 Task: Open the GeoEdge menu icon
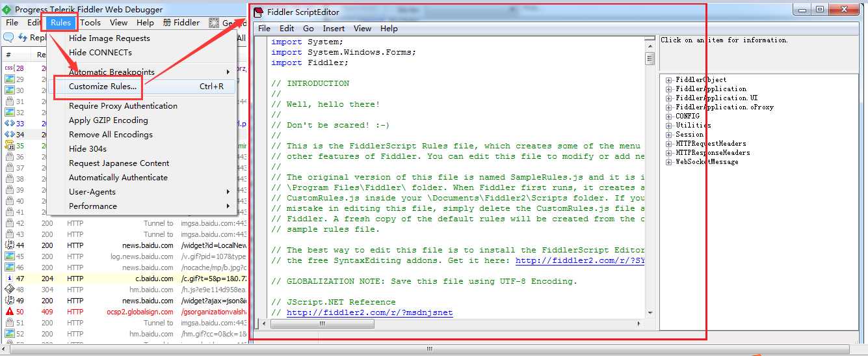point(214,22)
